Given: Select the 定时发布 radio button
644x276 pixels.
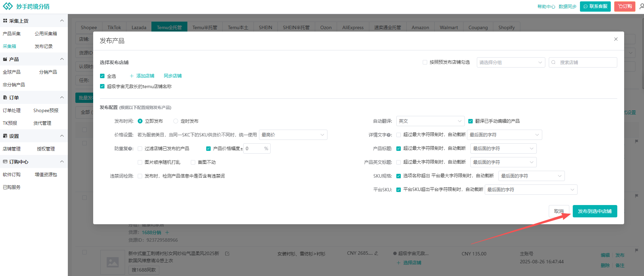Looking at the screenshot, I should (x=176, y=121).
